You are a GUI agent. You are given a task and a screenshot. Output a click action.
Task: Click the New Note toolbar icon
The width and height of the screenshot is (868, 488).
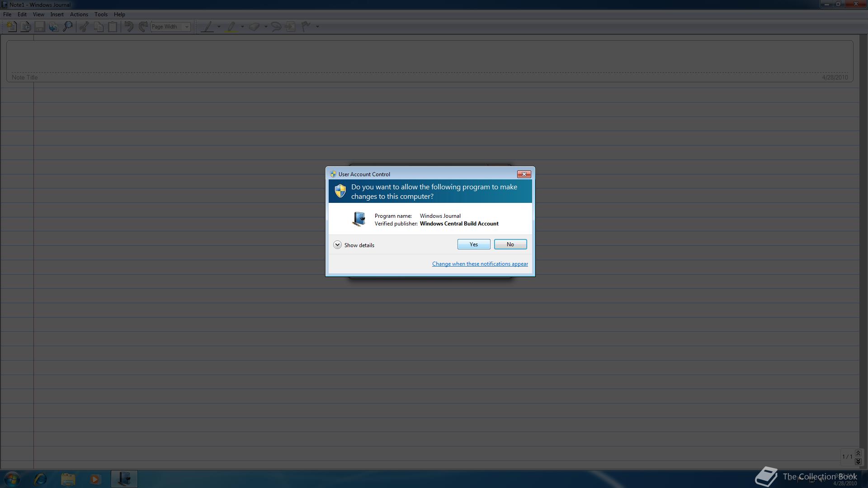(11, 27)
